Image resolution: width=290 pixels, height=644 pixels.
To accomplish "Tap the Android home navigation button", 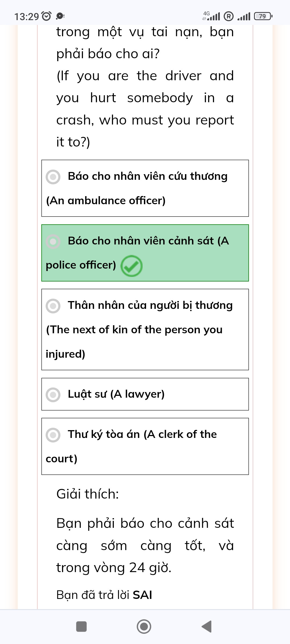I will point(144,627).
